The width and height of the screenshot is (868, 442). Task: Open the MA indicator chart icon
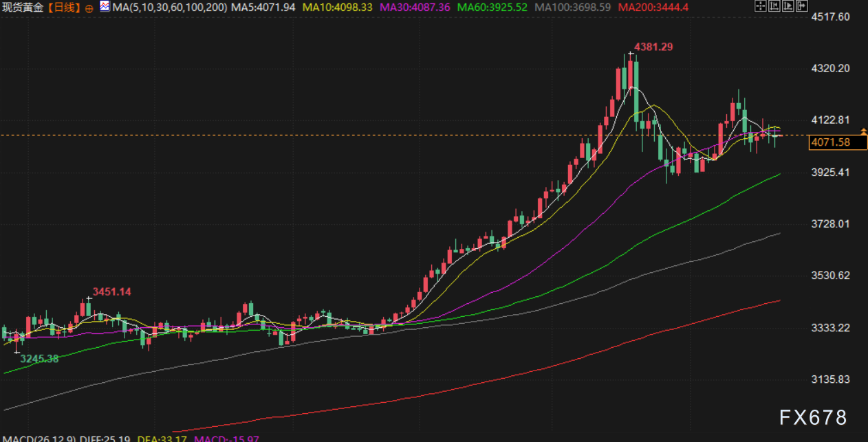104,8
